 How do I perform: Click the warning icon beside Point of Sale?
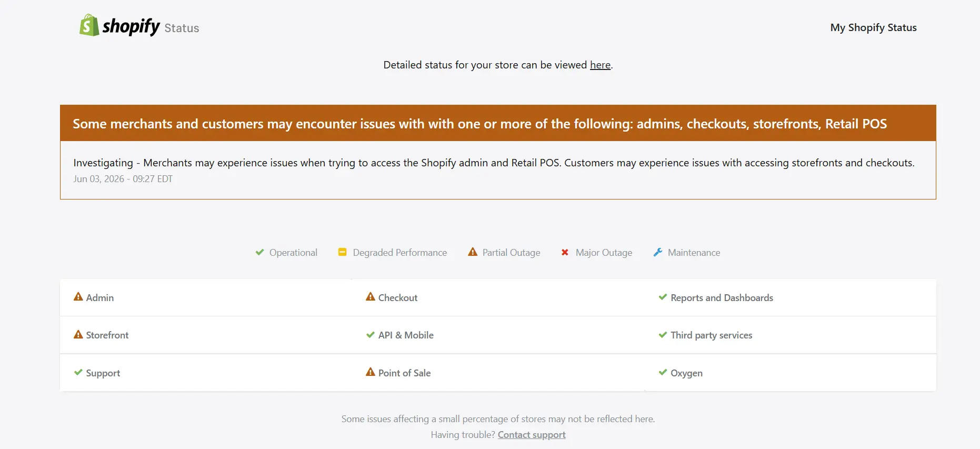click(371, 372)
